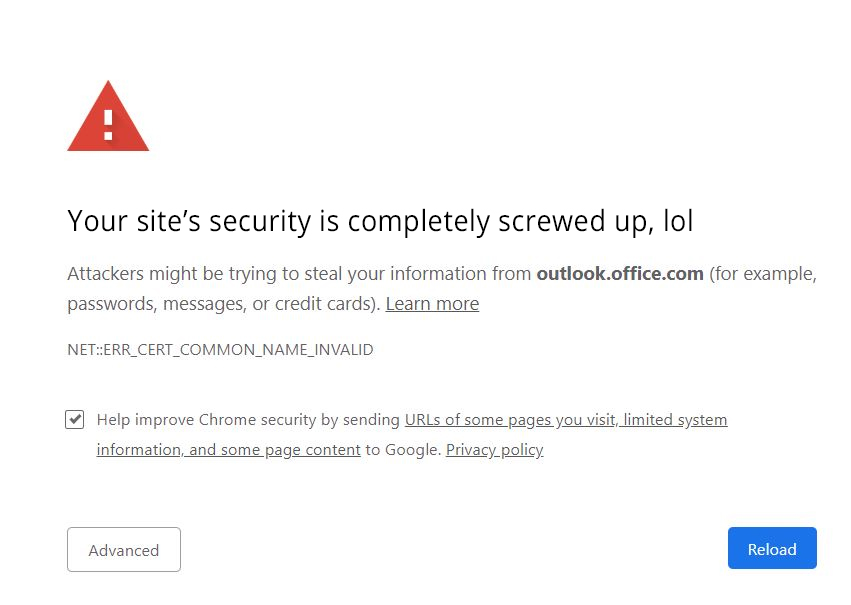Click "information, and some page content" link text
Viewport: 851px width, 605px height.
point(228,450)
